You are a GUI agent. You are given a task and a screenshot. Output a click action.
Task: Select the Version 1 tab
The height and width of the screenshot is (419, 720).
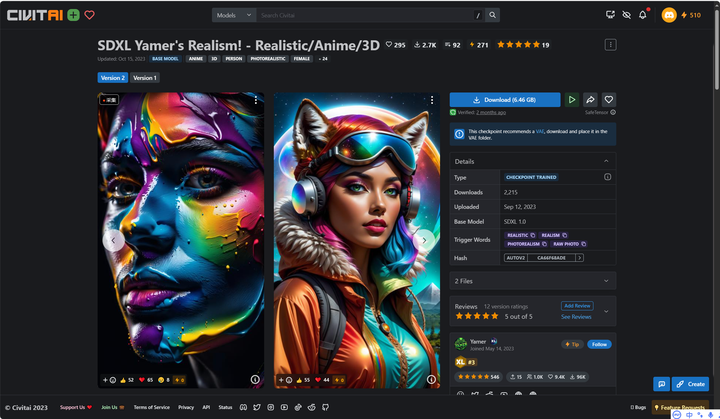click(x=145, y=78)
